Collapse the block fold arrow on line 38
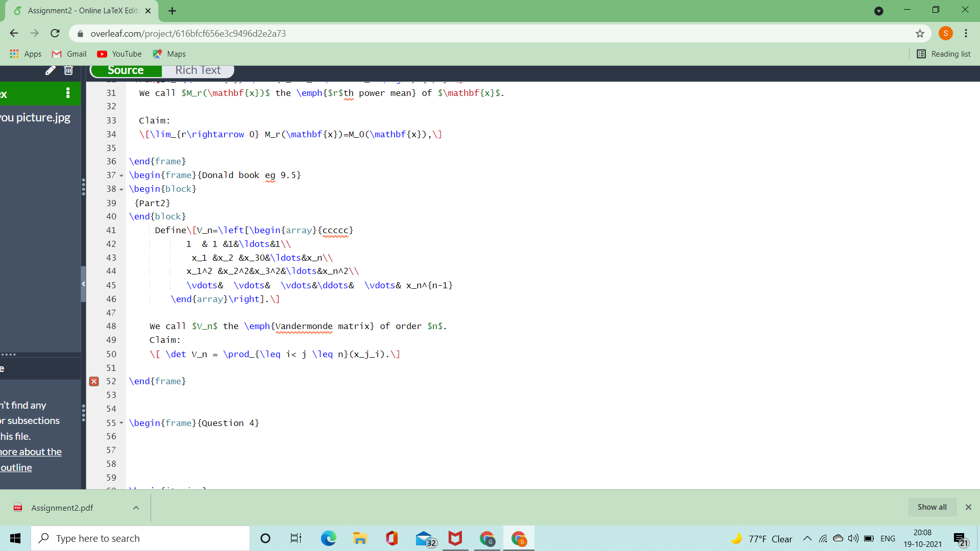The image size is (980, 551). 121,189
